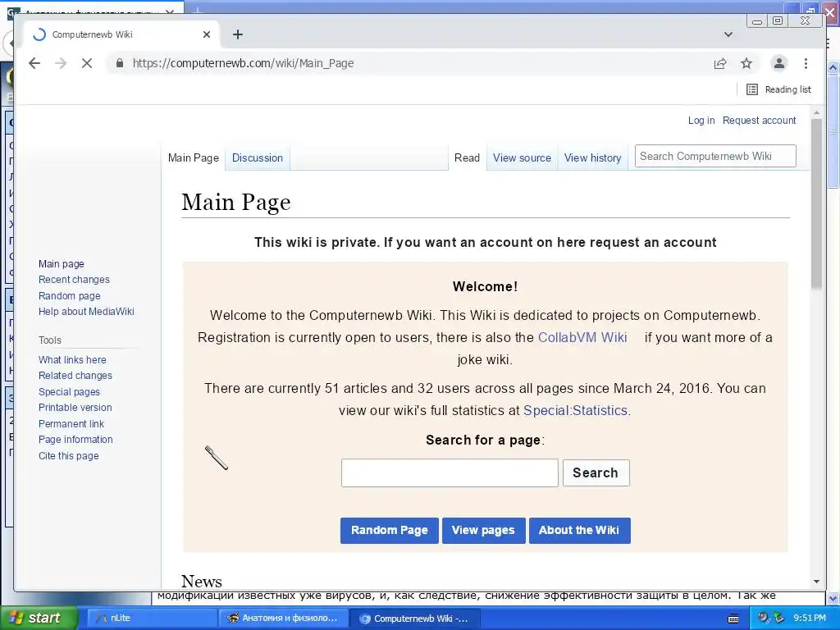This screenshot has height=630, width=840.
Task: Go back using the browser back arrow
Action: (x=34, y=63)
